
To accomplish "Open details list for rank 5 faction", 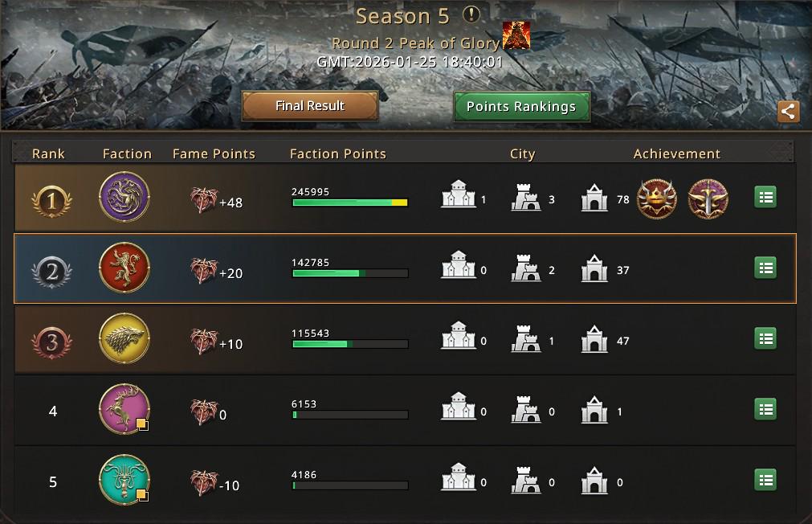I will pyautogui.click(x=765, y=480).
